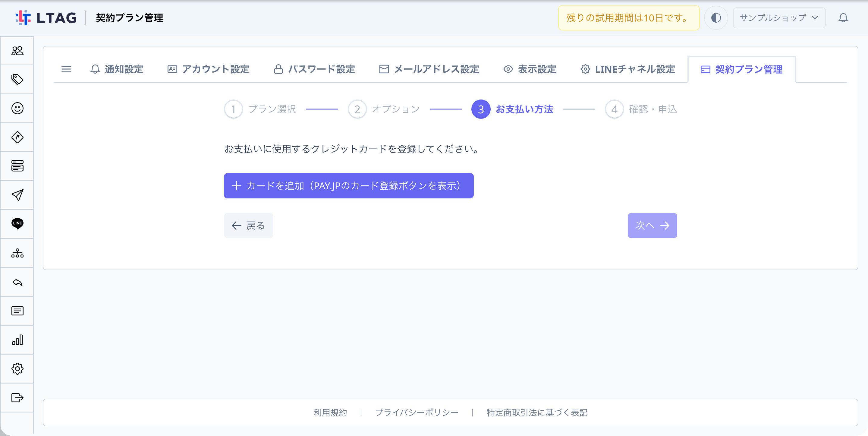Click the hierarchy tree sidebar icon
Image resolution: width=868 pixels, height=436 pixels.
(17, 253)
